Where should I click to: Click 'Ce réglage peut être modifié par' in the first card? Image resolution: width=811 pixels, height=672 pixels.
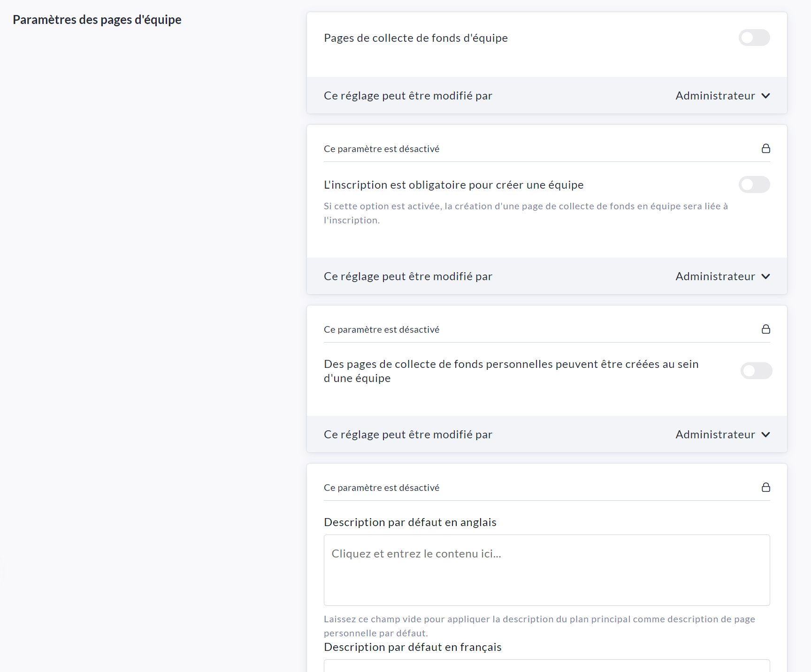click(x=407, y=96)
